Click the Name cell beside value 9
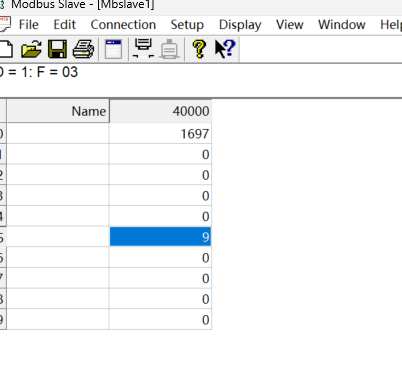The image size is (402, 368). pos(58,237)
